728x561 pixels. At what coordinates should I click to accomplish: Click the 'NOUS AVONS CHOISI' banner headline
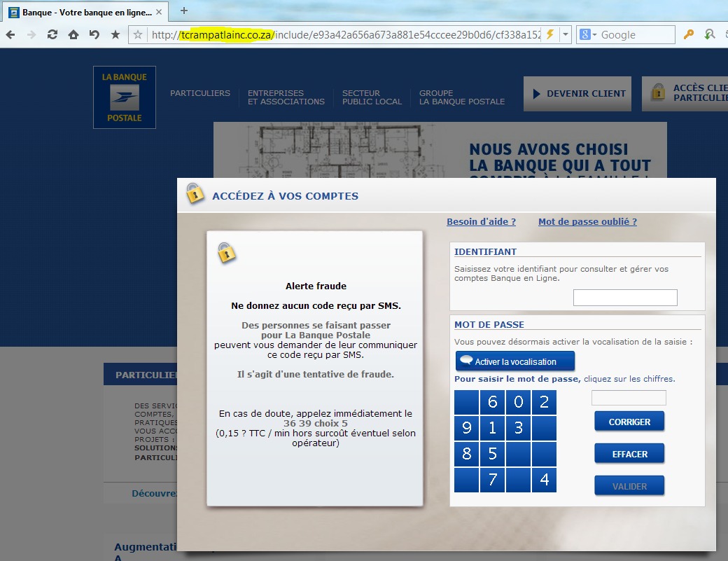548,149
